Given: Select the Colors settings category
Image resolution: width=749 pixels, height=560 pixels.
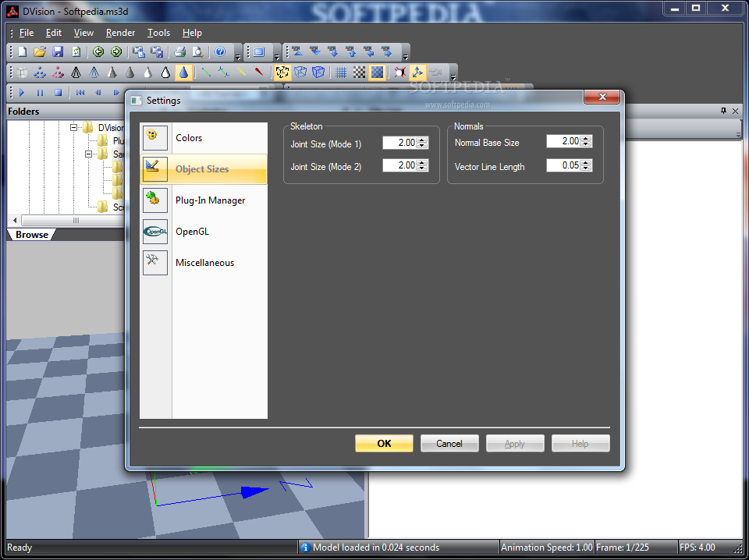Looking at the screenshot, I should click(204, 138).
